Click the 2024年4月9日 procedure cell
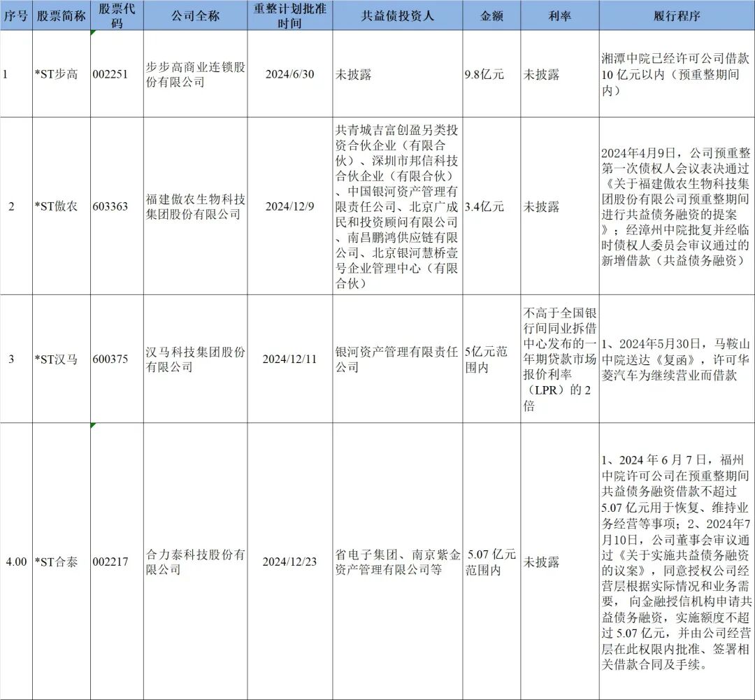 tap(677, 206)
